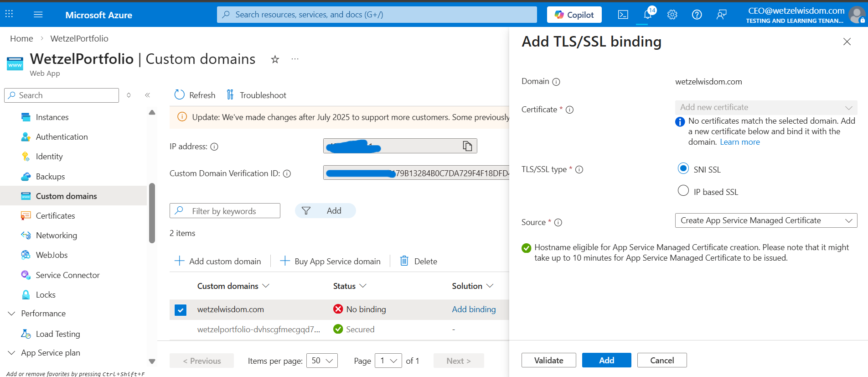Click the Domain info icon
The height and width of the screenshot is (377, 868).
pos(556,82)
